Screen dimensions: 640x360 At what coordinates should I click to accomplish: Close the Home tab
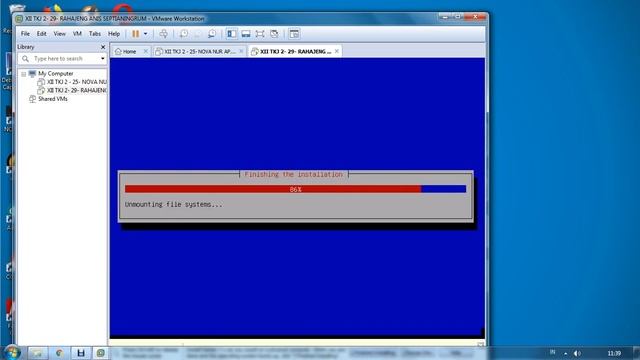pos(146,51)
